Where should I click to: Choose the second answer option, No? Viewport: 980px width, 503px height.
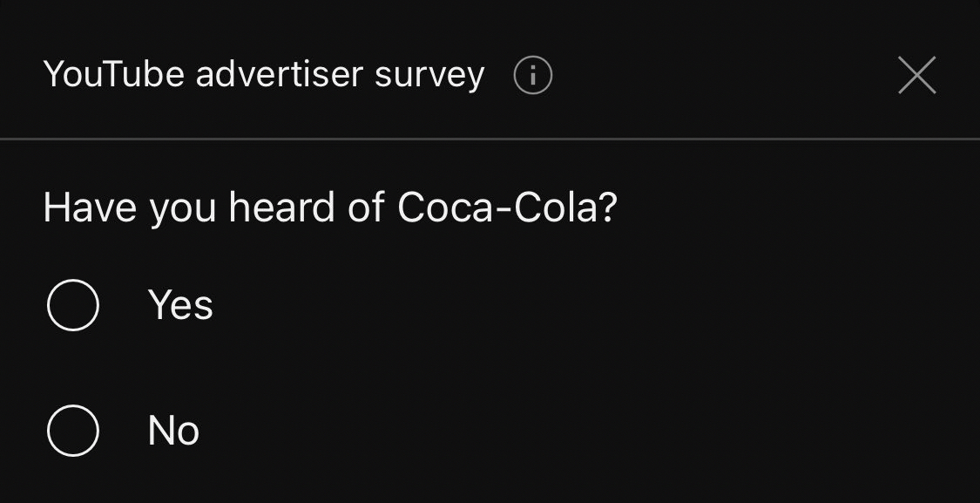click(72, 430)
